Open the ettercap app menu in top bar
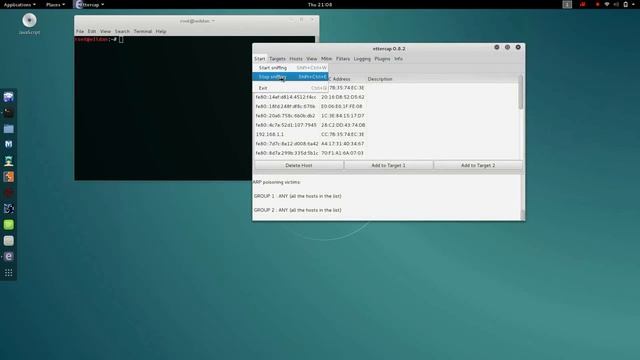The width and height of the screenshot is (640, 360). [90, 4]
